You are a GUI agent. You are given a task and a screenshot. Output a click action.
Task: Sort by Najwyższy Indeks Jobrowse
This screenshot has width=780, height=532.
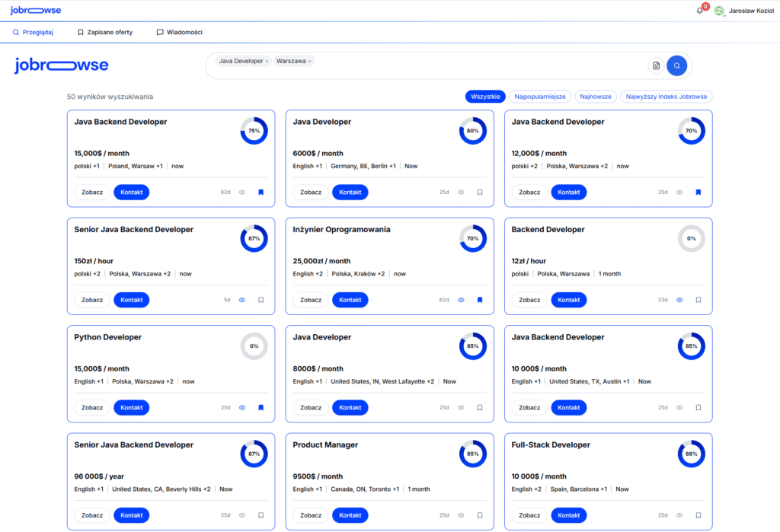[x=667, y=97]
